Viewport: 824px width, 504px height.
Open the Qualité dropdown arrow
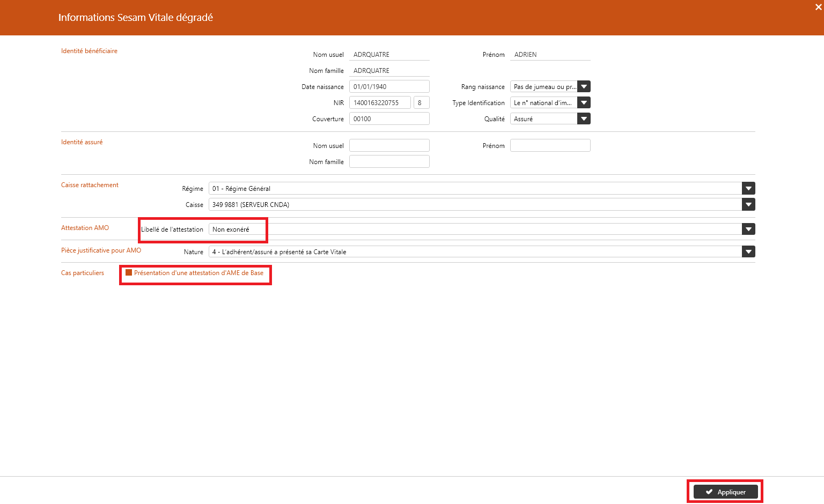(584, 118)
